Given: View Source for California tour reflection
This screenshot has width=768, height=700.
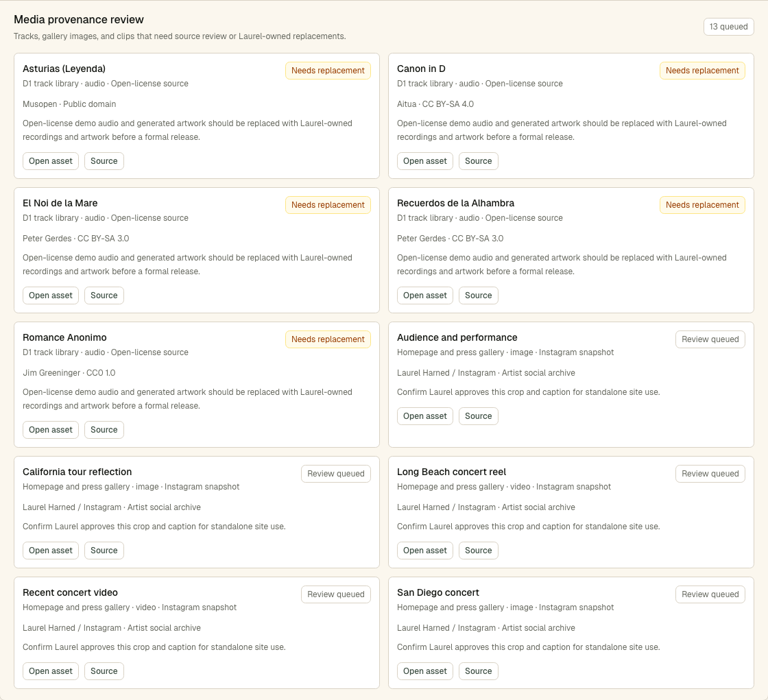Looking at the screenshot, I should [x=104, y=550].
